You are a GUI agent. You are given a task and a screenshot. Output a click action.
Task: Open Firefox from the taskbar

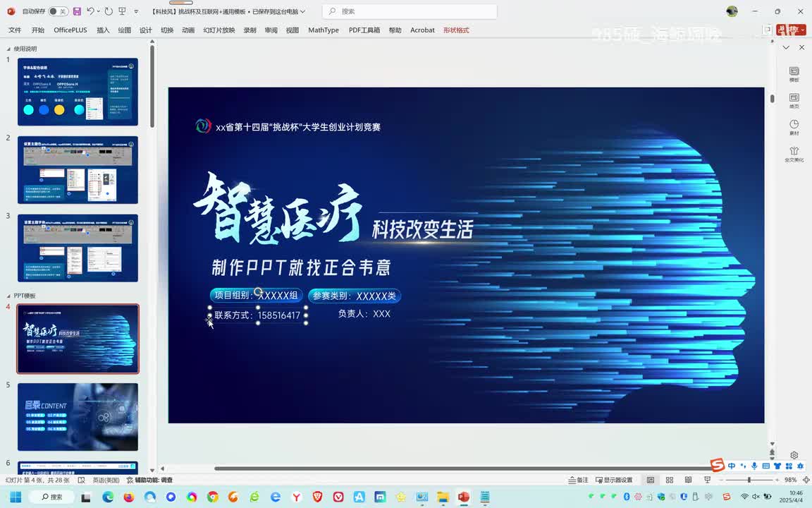tap(128, 497)
